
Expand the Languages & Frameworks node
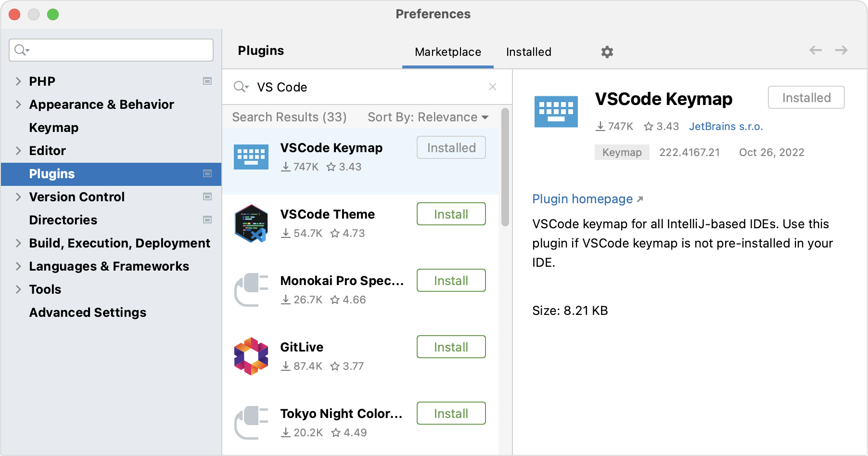point(18,266)
